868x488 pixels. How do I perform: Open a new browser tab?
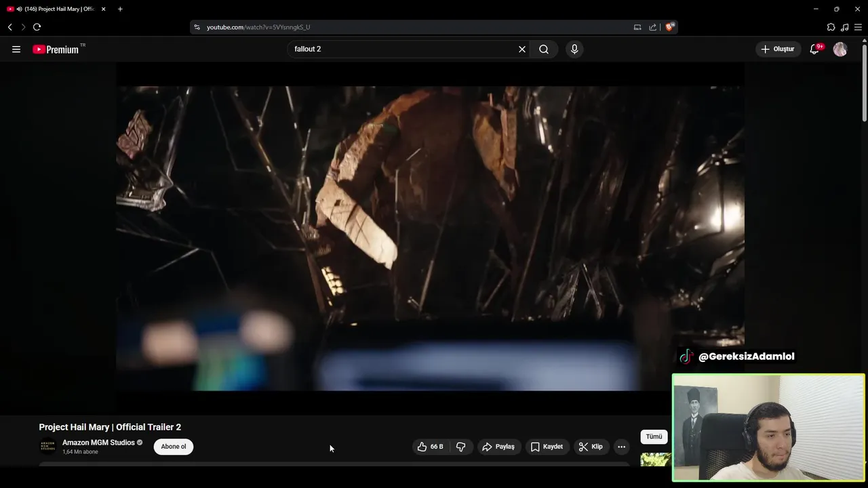[120, 9]
